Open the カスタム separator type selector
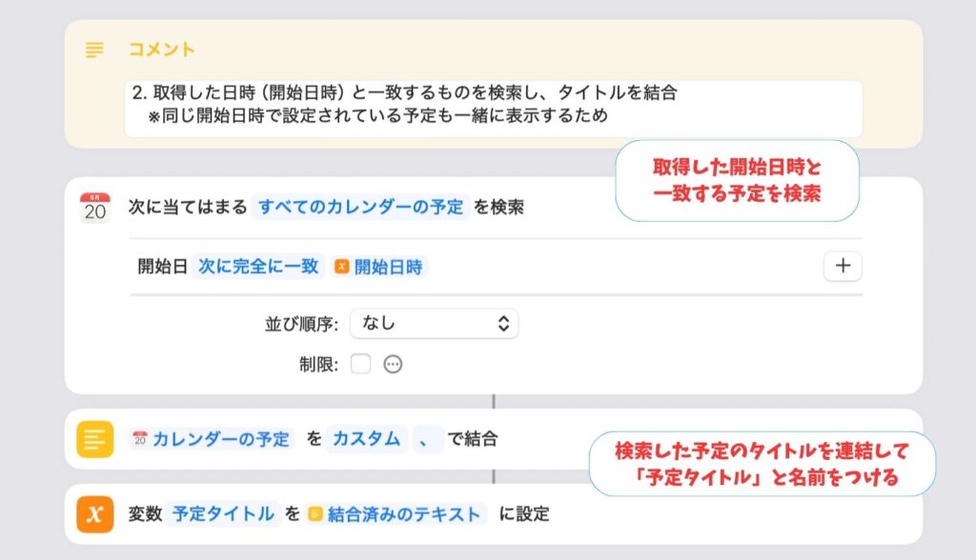976x560 pixels. tap(367, 439)
